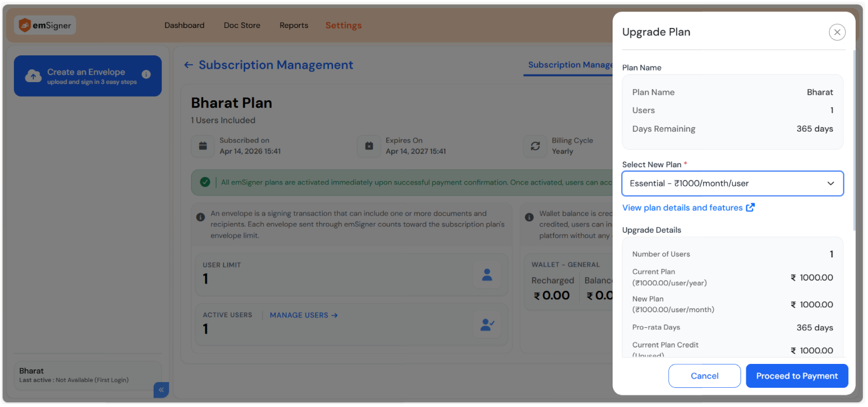Screen dimensions: 868x407
Task: Collapse the sidebar with double-chevron button
Action: (161, 390)
